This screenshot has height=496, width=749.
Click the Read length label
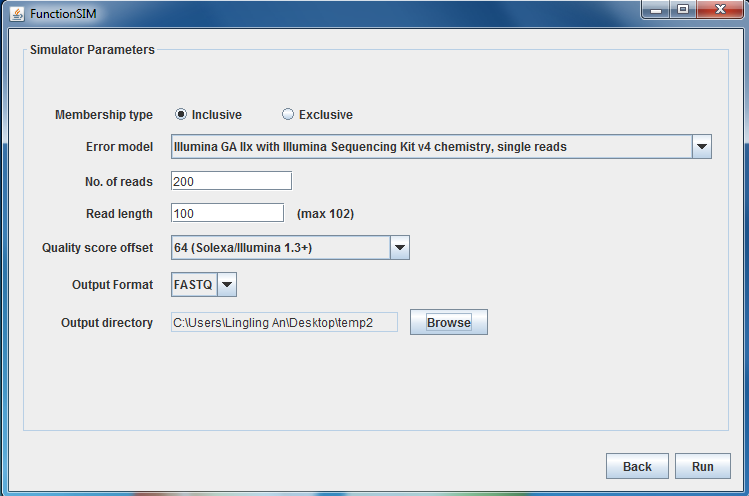click(x=119, y=214)
